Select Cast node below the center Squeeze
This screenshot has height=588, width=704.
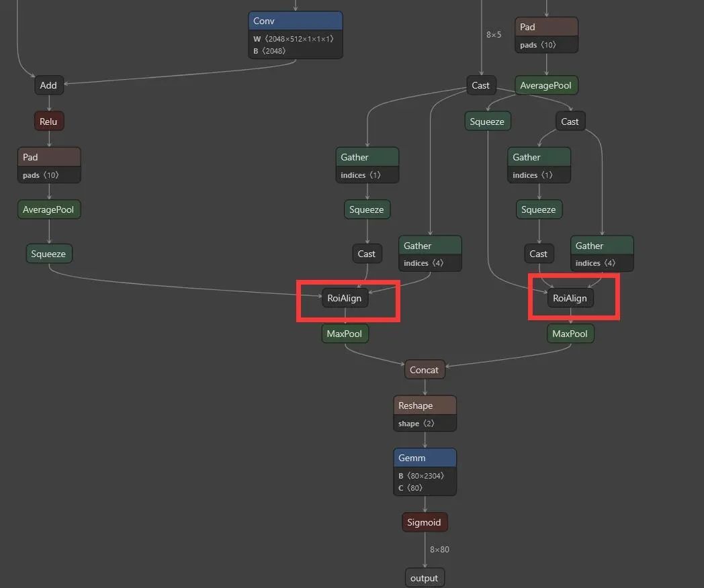point(367,254)
